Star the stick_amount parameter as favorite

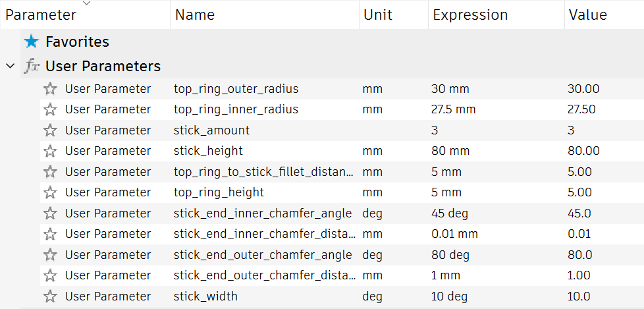tap(51, 130)
